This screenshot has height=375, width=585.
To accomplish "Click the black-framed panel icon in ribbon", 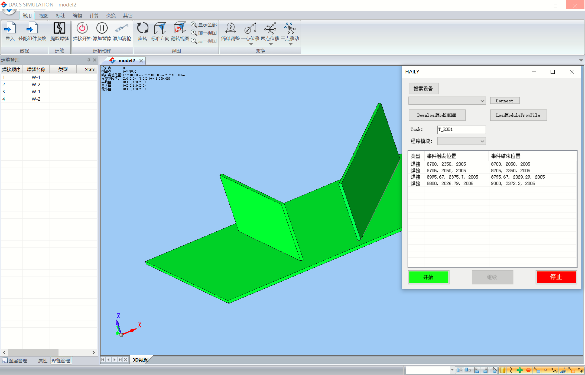I will [x=59, y=28].
